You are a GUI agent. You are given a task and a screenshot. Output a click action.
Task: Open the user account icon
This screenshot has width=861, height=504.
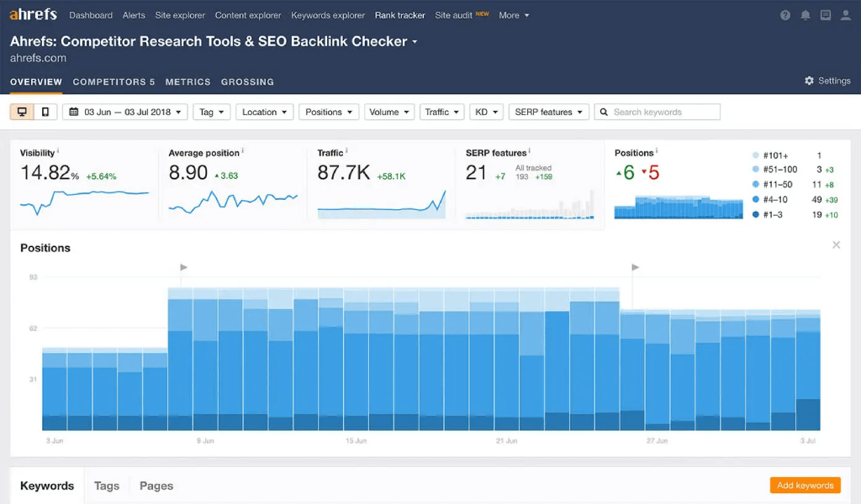[846, 15]
